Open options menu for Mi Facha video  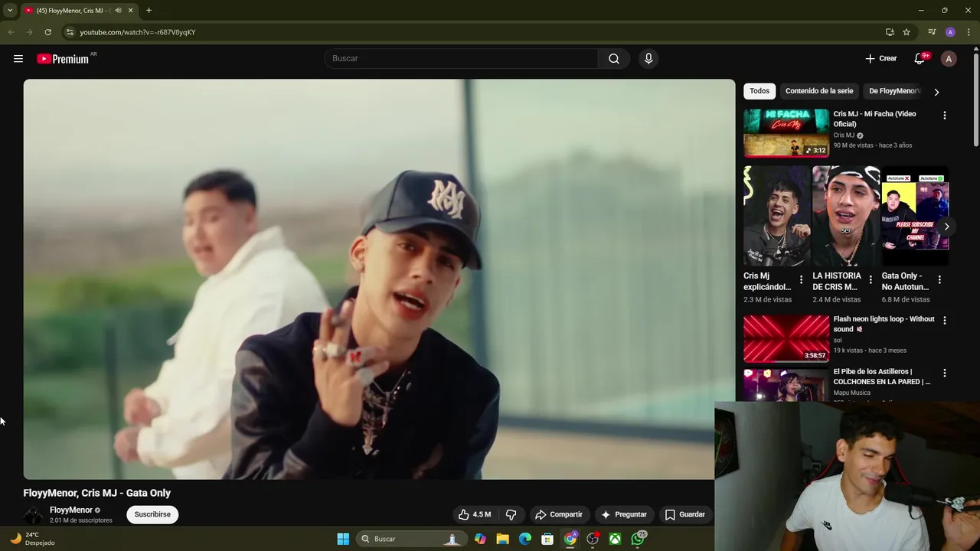pos(944,116)
